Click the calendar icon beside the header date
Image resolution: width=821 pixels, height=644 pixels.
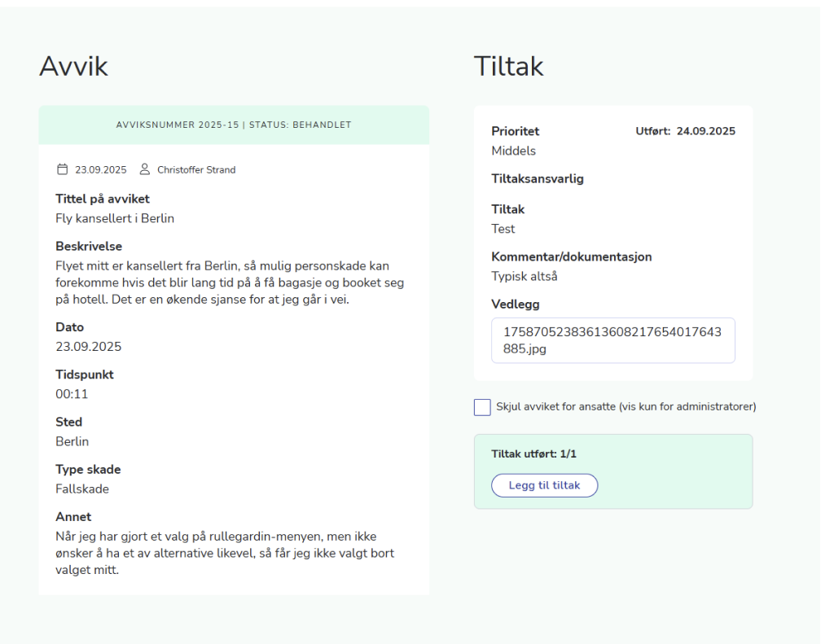[62, 170]
